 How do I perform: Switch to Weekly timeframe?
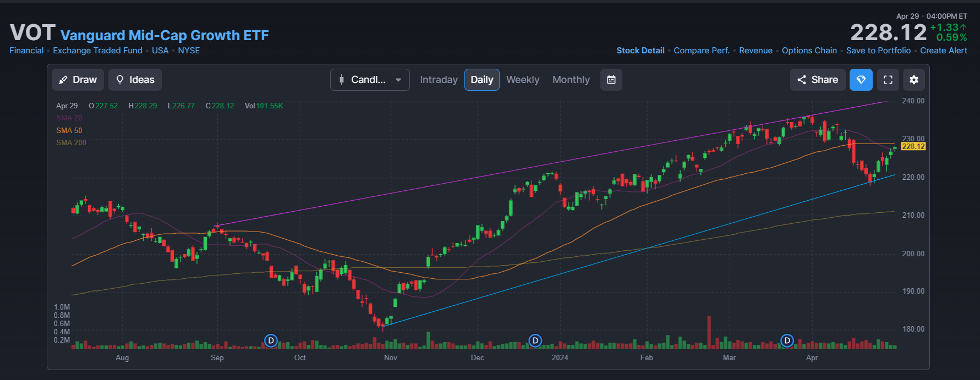pyautogui.click(x=523, y=80)
